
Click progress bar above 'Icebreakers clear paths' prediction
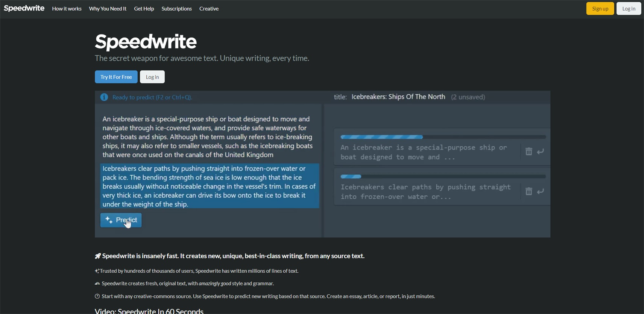(x=443, y=177)
